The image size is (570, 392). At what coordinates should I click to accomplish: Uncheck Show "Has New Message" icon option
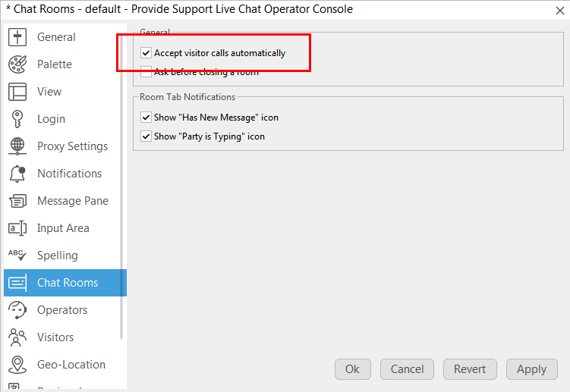[x=146, y=118]
